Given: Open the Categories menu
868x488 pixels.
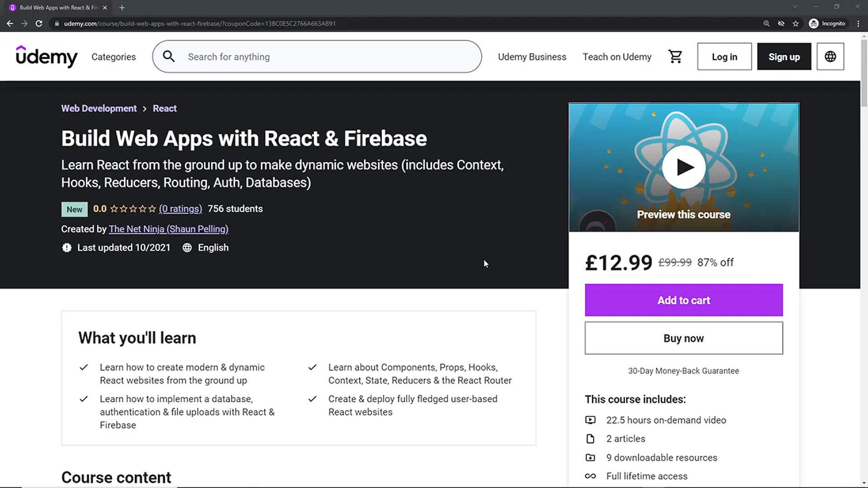Looking at the screenshot, I should (x=113, y=57).
